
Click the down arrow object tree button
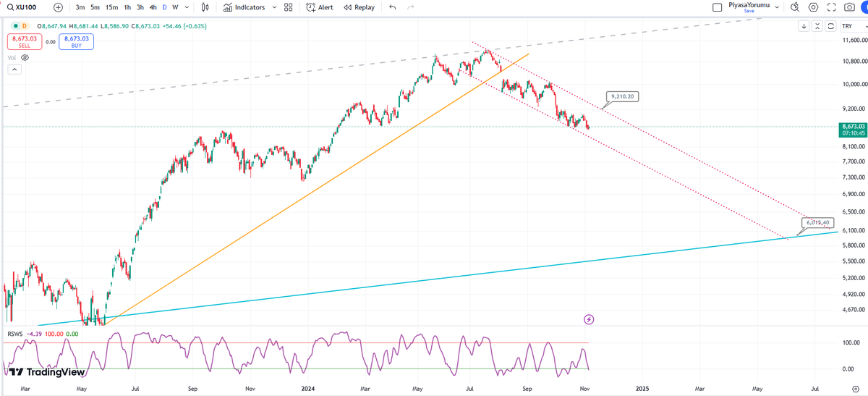pos(804,27)
